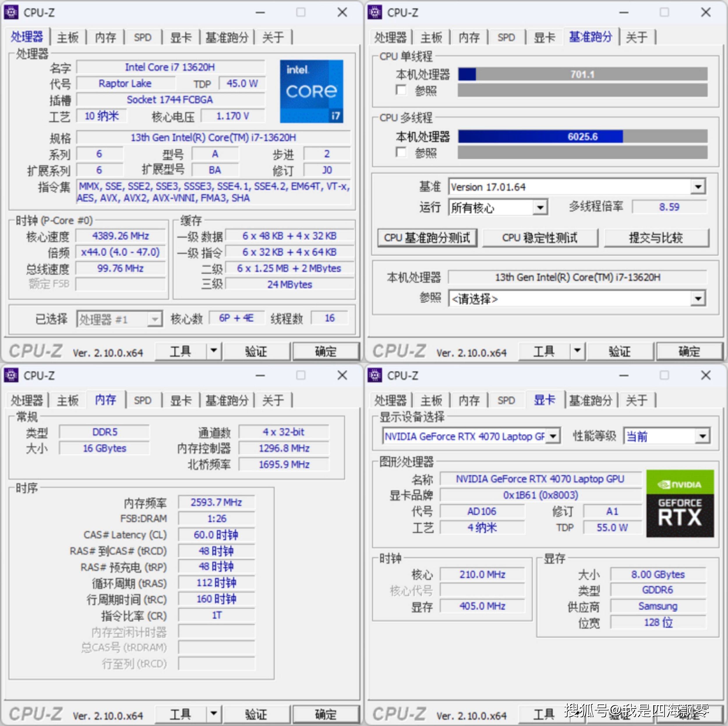Click the Intel Core i7 13620H name field

pos(170,68)
